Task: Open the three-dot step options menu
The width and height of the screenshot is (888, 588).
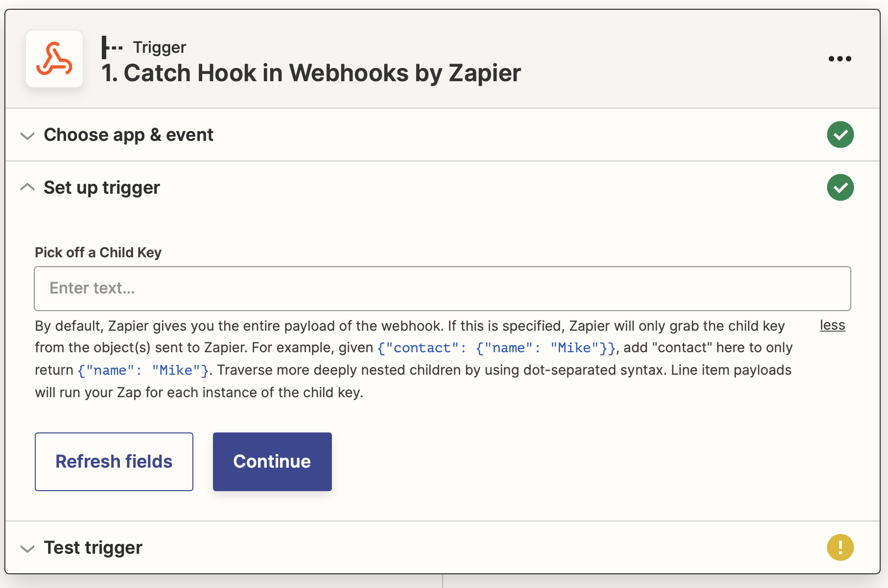Action: tap(840, 59)
